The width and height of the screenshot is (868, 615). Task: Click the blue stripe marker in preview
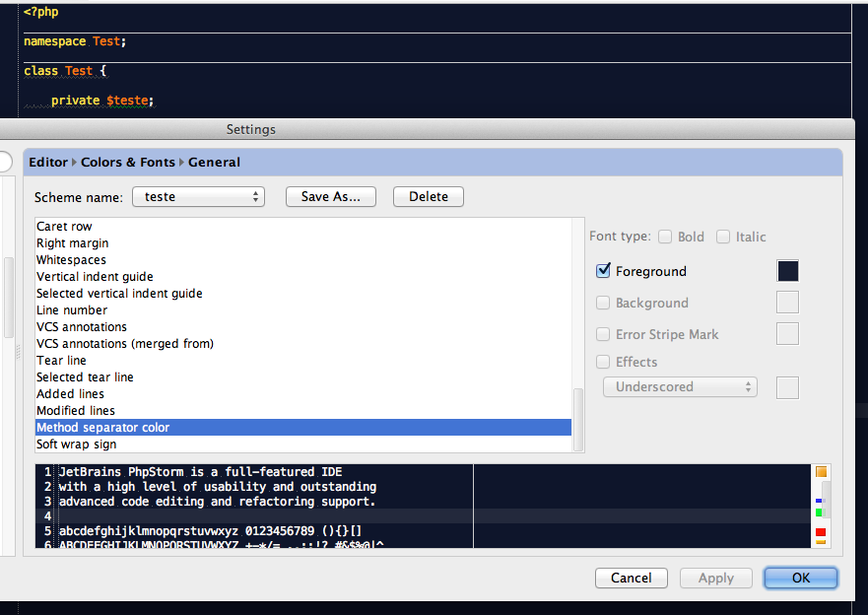(819, 501)
